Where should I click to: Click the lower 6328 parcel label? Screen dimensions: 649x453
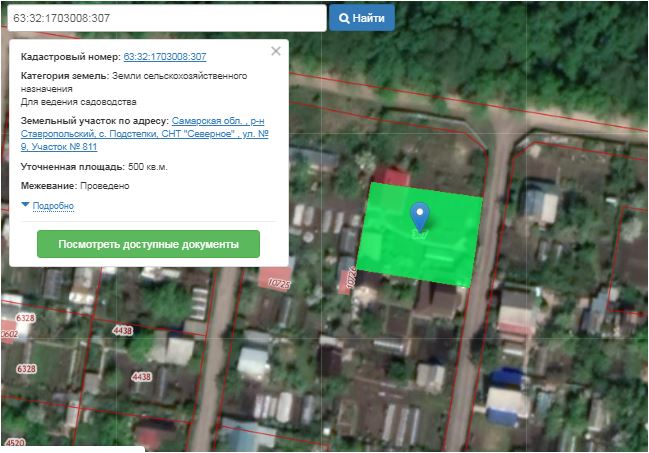point(25,369)
